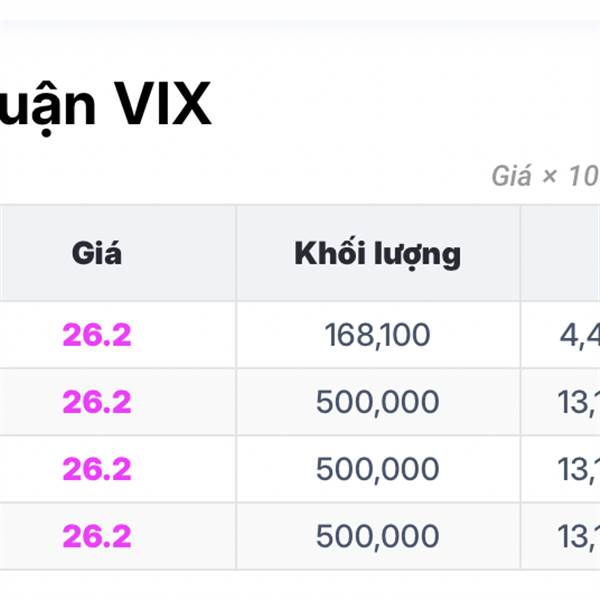Click the 168,100 volume cell
600x600 pixels.
pos(378,335)
